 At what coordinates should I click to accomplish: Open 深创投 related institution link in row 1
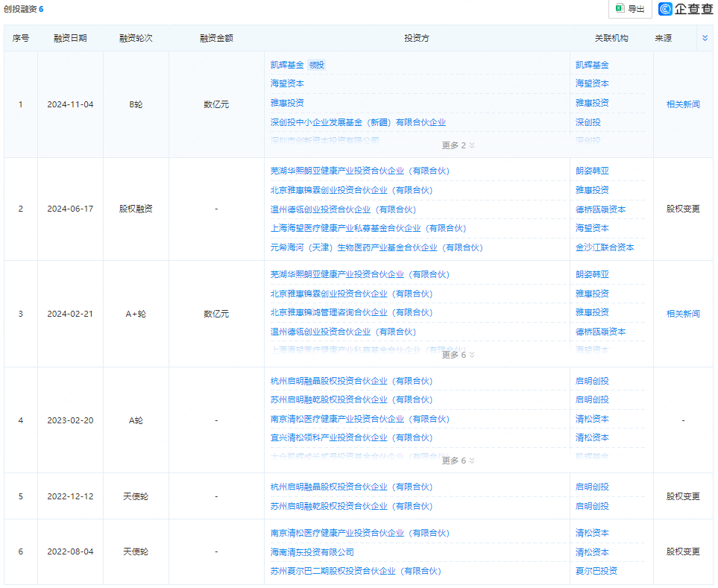coord(588,123)
